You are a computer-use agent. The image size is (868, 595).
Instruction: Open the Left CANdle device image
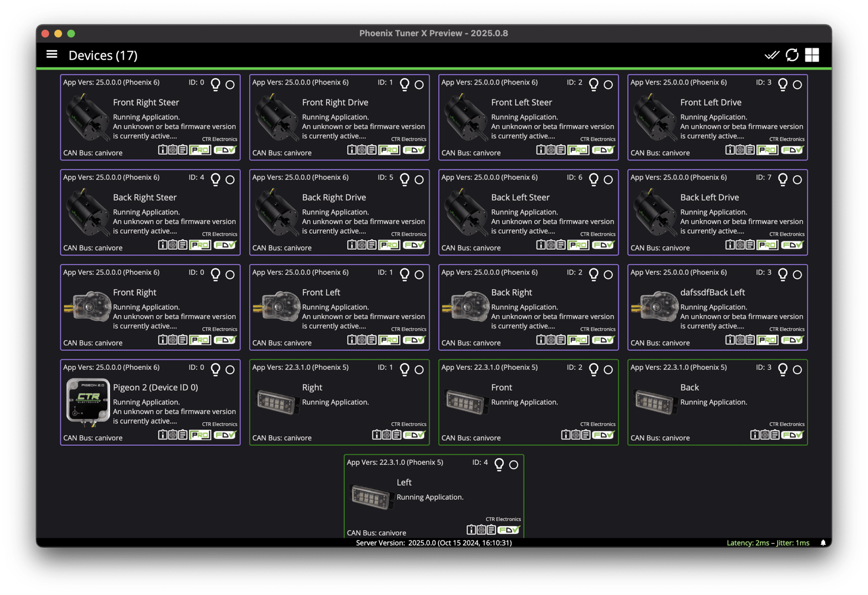(371, 497)
